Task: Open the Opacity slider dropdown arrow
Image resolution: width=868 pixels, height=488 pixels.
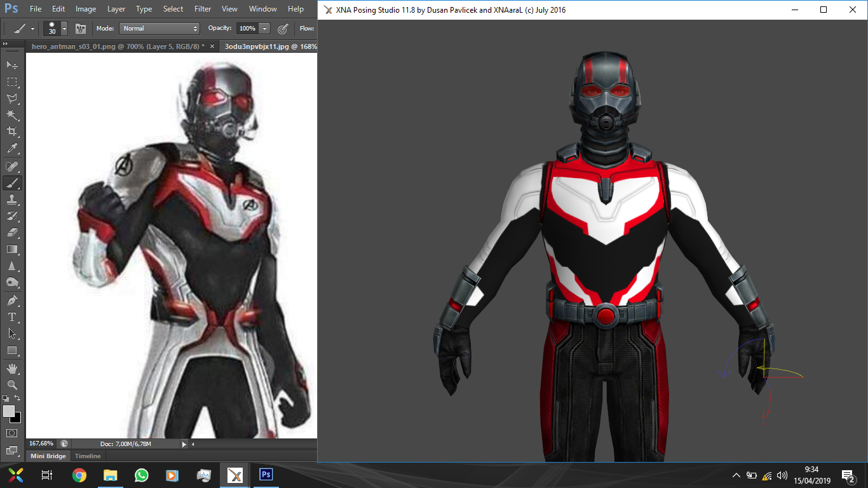Action: (x=264, y=29)
